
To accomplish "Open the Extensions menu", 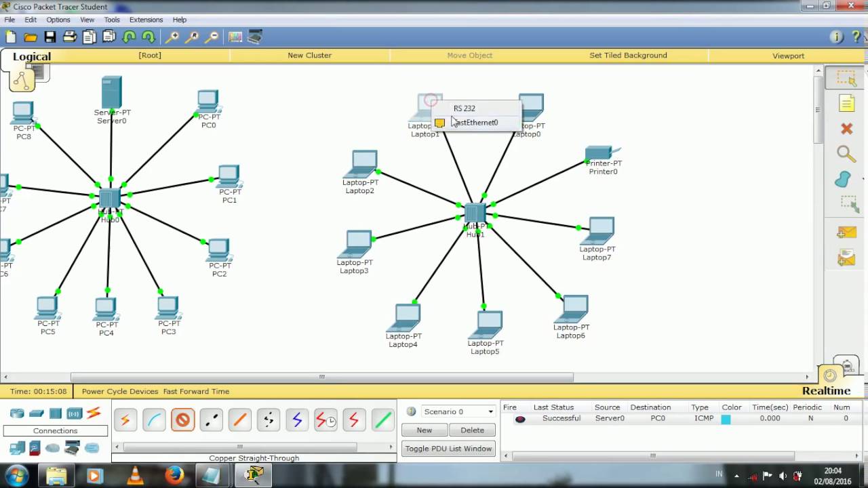I will pos(146,20).
